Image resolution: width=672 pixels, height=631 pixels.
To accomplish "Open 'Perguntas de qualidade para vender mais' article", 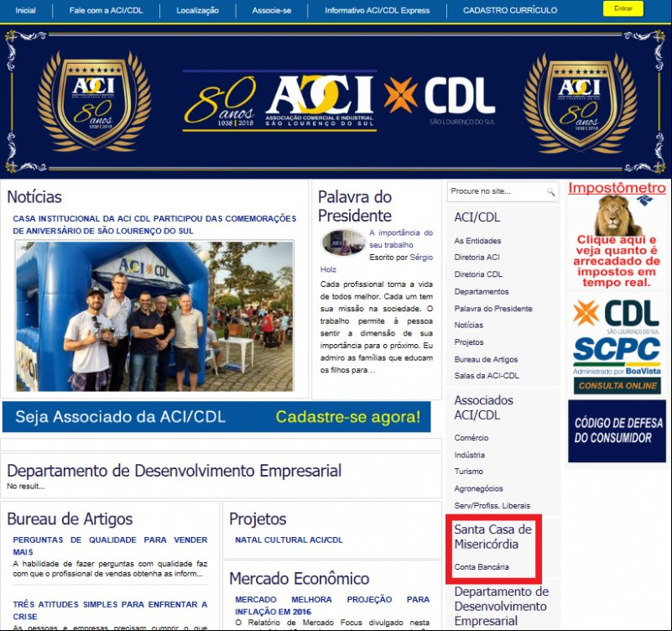I will point(110,545).
